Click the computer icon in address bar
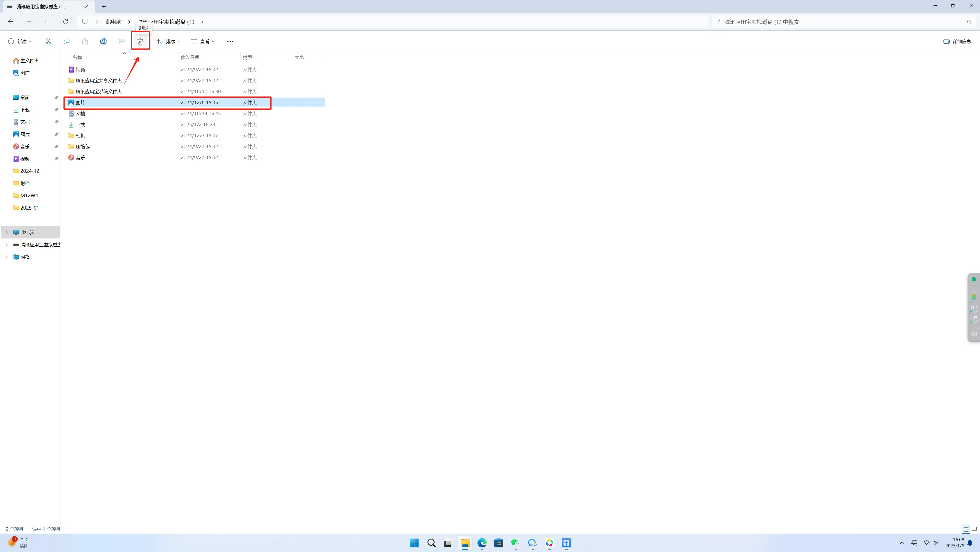The width and height of the screenshot is (980, 552). (x=85, y=22)
